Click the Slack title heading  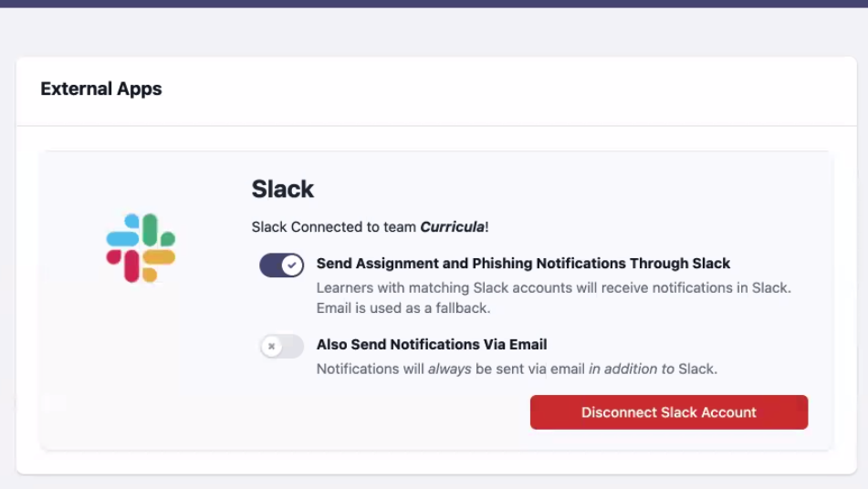click(282, 189)
